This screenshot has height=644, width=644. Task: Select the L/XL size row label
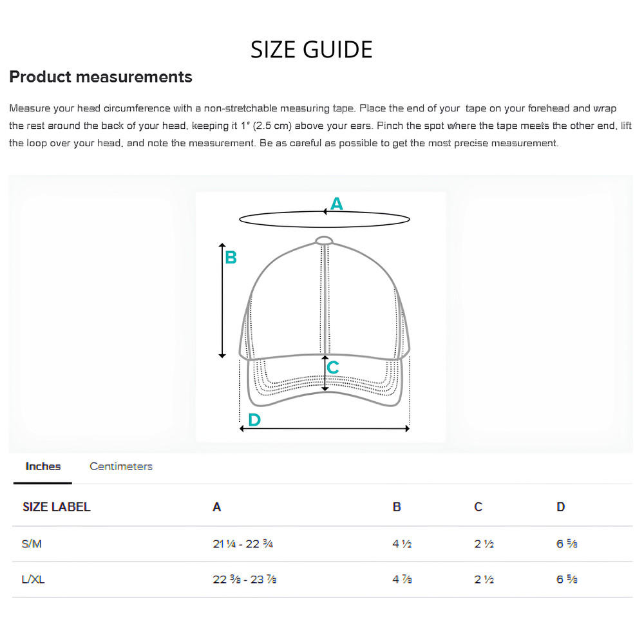(x=33, y=579)
